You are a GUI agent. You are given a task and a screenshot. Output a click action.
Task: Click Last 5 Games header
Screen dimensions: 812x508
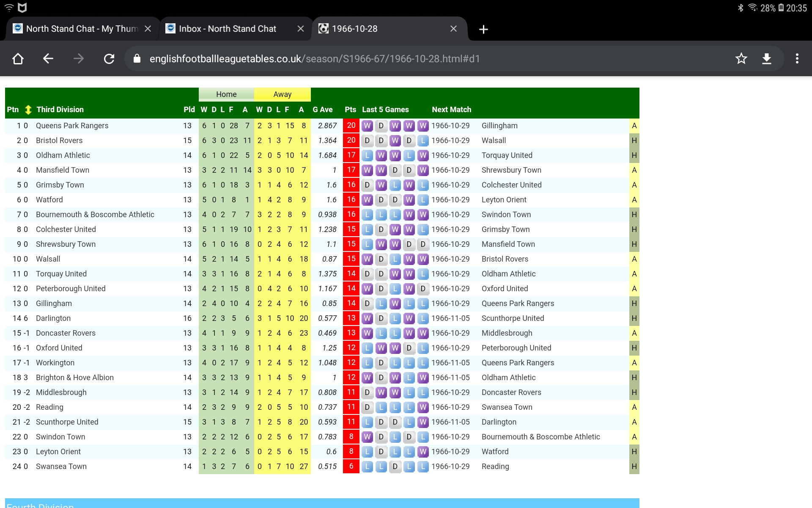point(385,110)
